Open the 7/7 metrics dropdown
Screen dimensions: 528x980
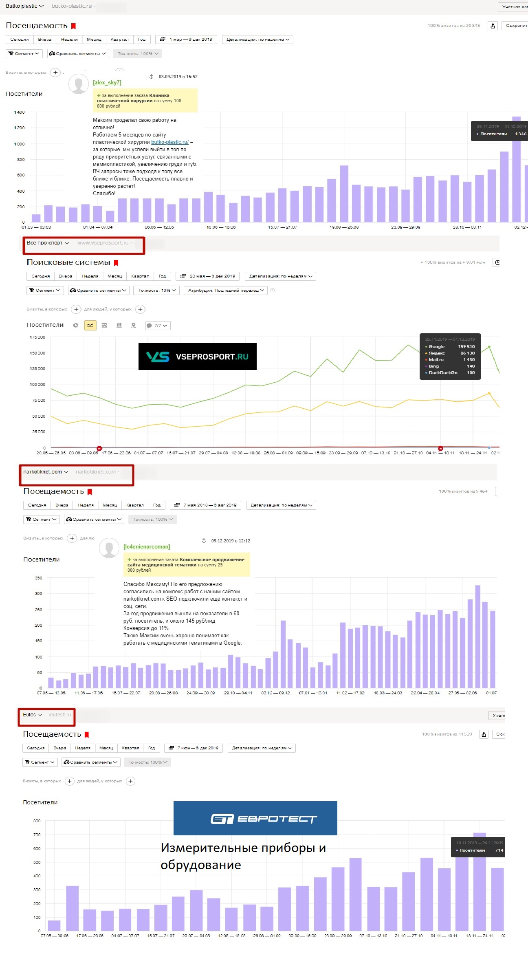coord(158,326)
